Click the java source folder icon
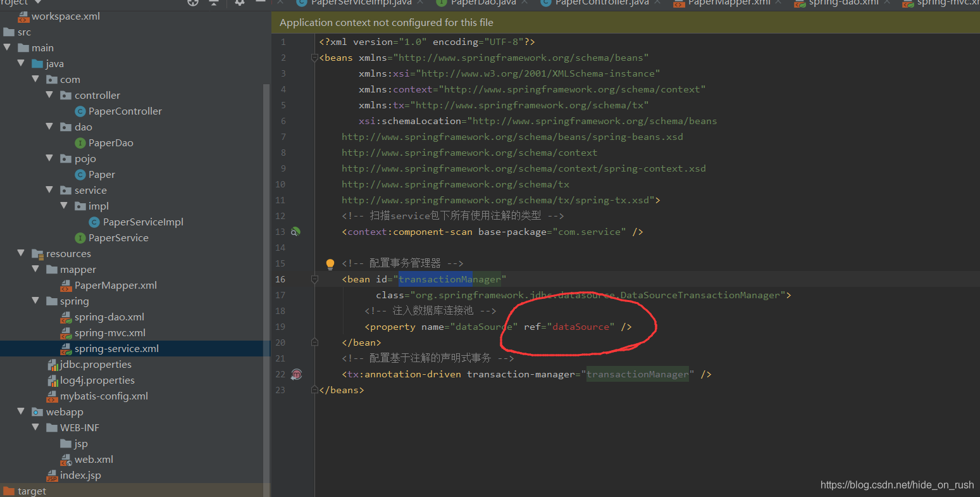 click(37, 64)
